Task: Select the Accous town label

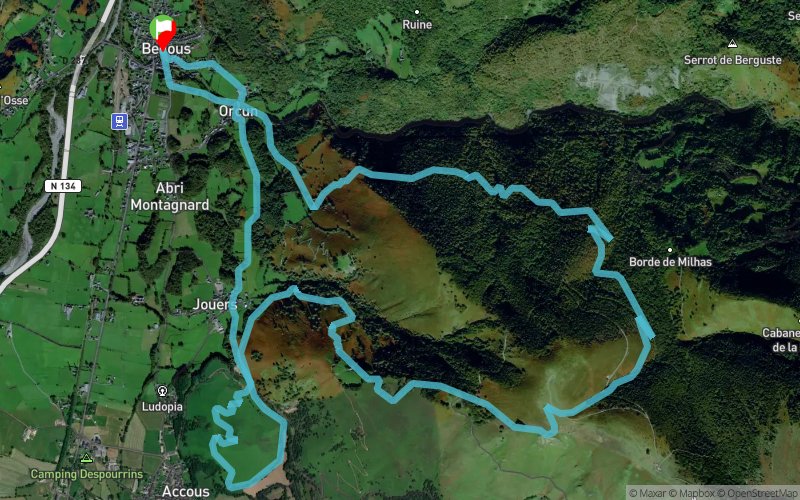Action: (186, 491)
